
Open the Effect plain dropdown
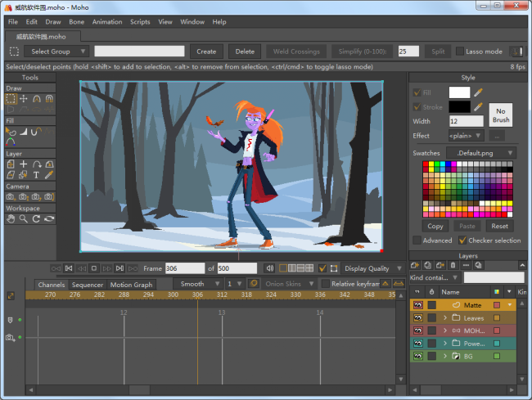click(x=466, y=136)
